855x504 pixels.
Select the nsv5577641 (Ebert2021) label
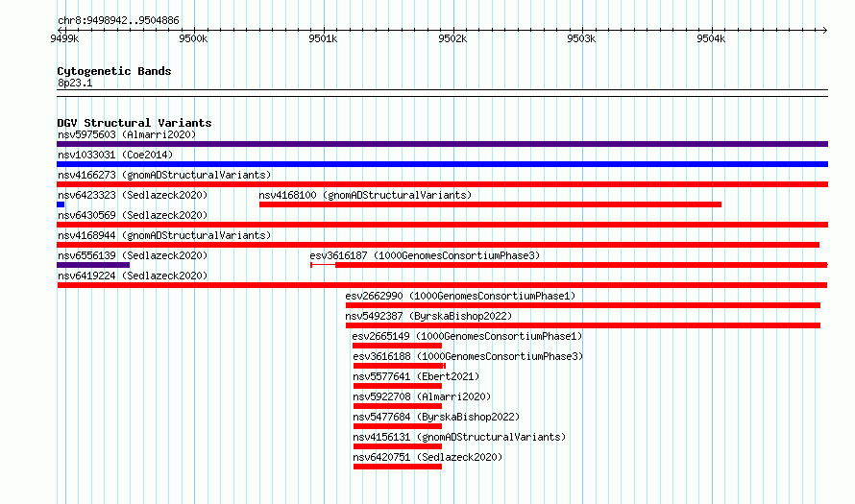416,376
